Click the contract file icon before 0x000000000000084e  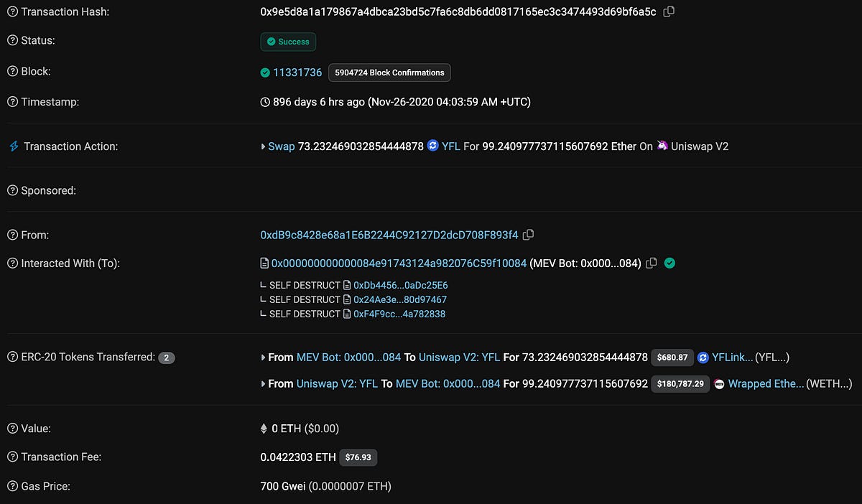pos(264,263)
